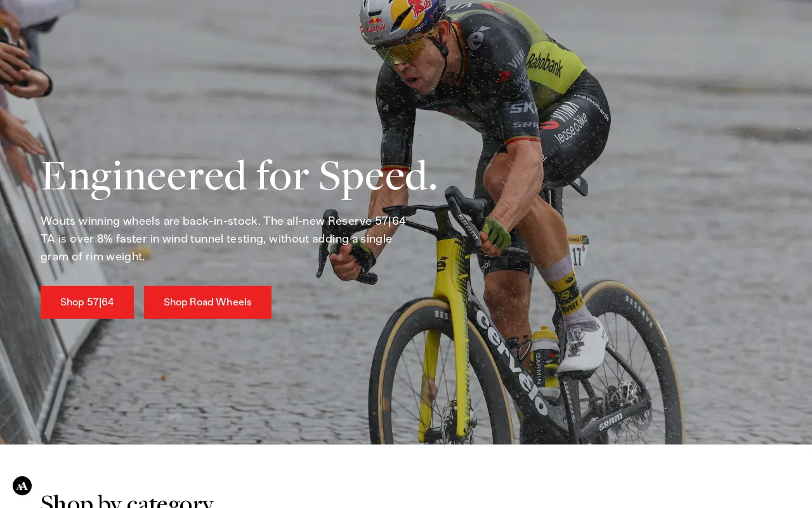The height and width of the screenshot is (508, 812).
Task: Click the Garmin water bottle
Action: (544, 362)
